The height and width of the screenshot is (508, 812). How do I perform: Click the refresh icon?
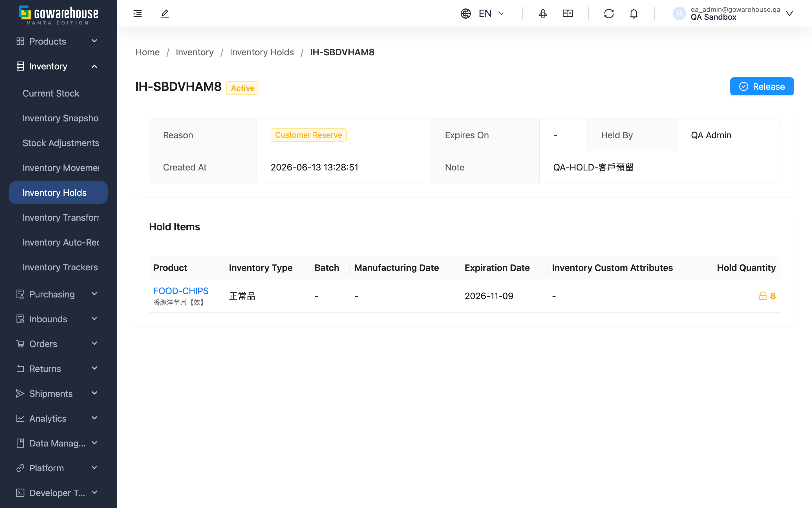point(609,14)
